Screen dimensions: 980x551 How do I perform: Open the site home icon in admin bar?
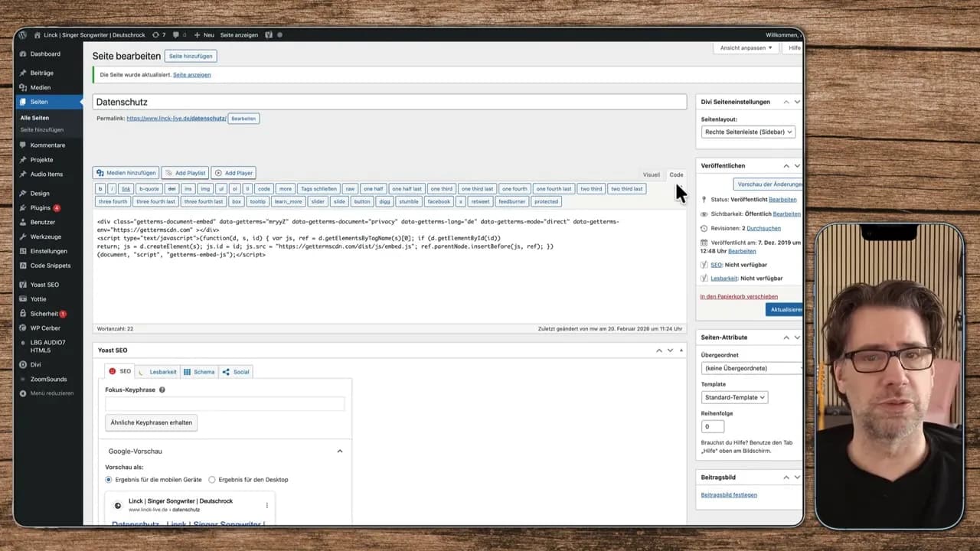pyautogui.click(x=37, y=35)
